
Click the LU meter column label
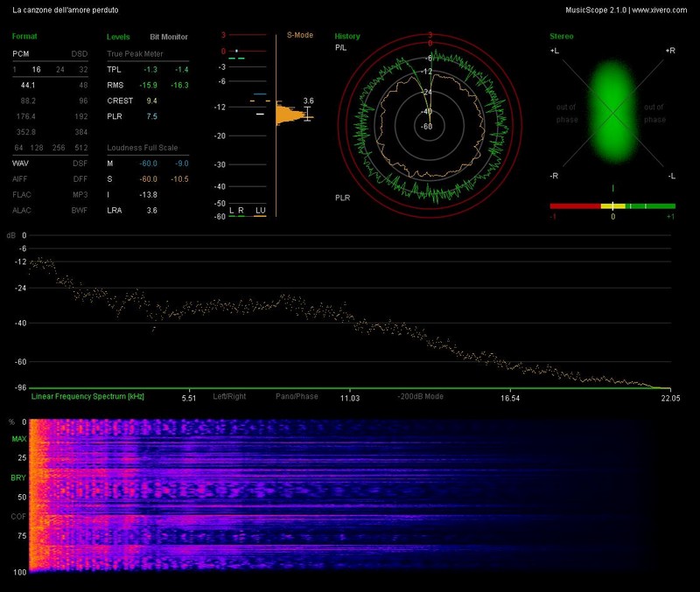tap(260, 211)
